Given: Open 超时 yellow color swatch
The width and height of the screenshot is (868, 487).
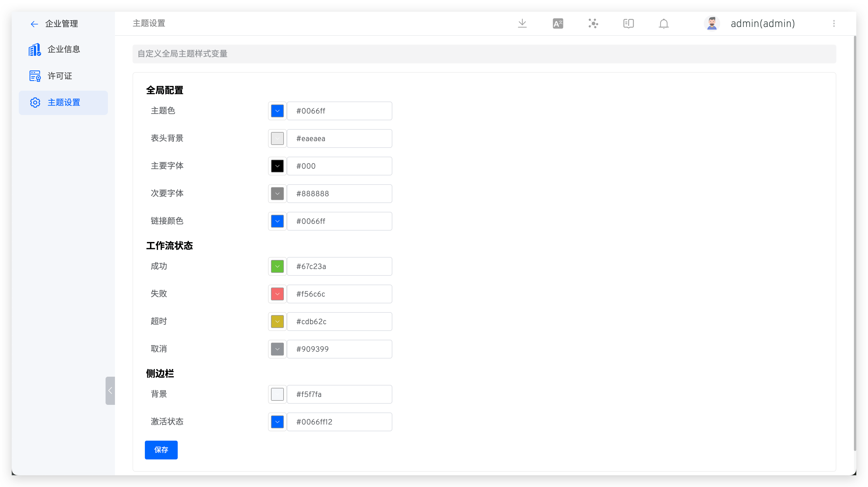Looking at the screenshot, I should point(277,322).
